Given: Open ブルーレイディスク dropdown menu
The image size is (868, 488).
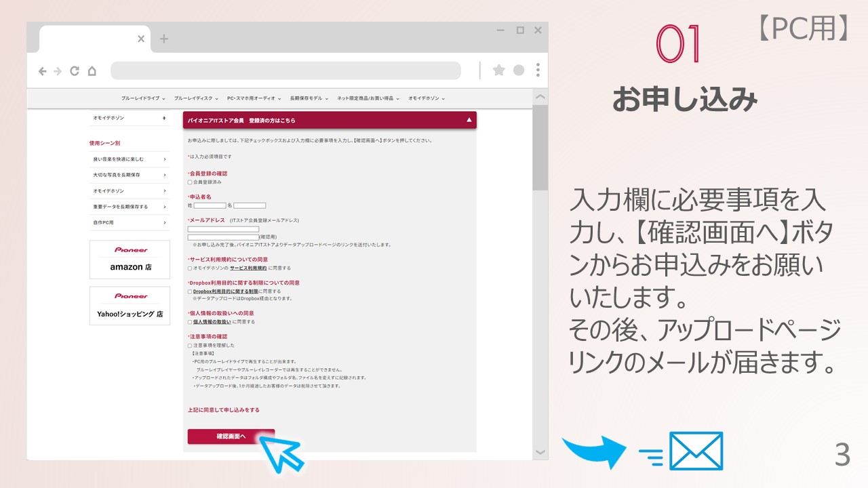Looking at the screenshot, I should click(x=196, y=98).
